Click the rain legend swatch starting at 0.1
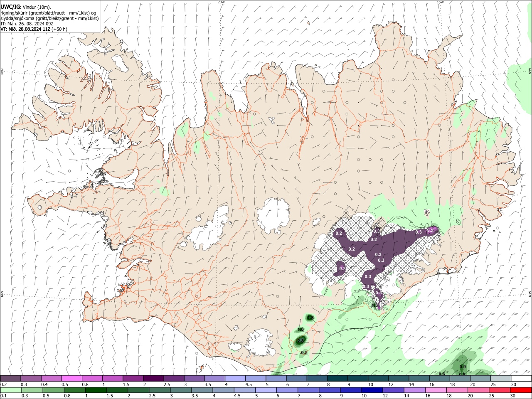Image resolution: width=532 pixels, height=399 pixels. click(10, 390)
